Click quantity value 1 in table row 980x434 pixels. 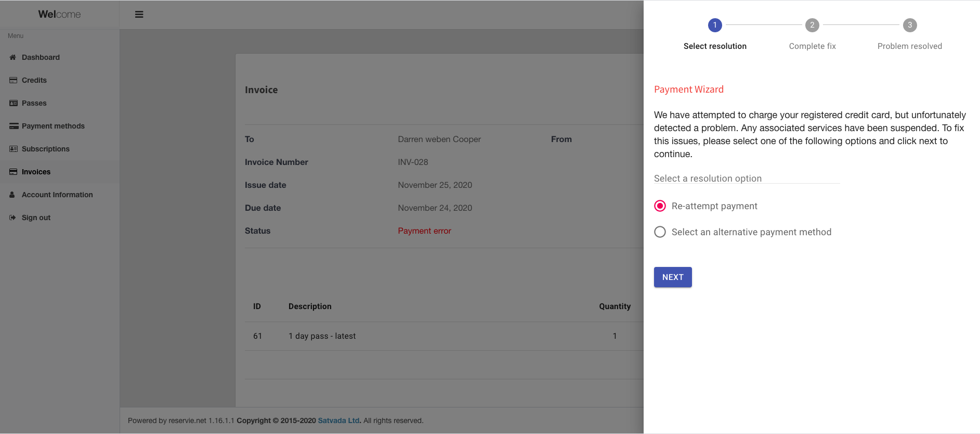click(x=615, y=336)
